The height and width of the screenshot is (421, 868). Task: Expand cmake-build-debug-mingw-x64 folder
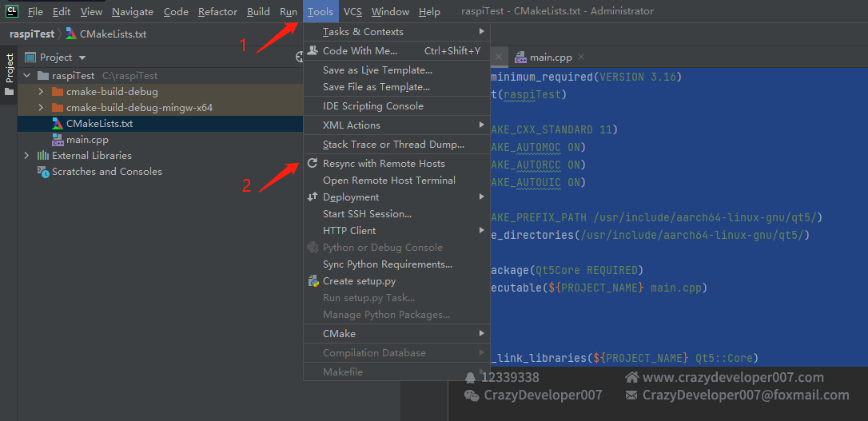pyautogui.click(x=41, y=108)
